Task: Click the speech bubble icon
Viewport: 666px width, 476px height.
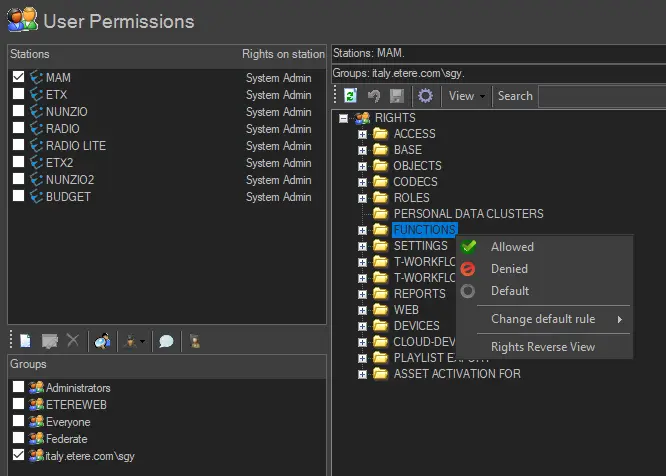Action: [166, 341]
